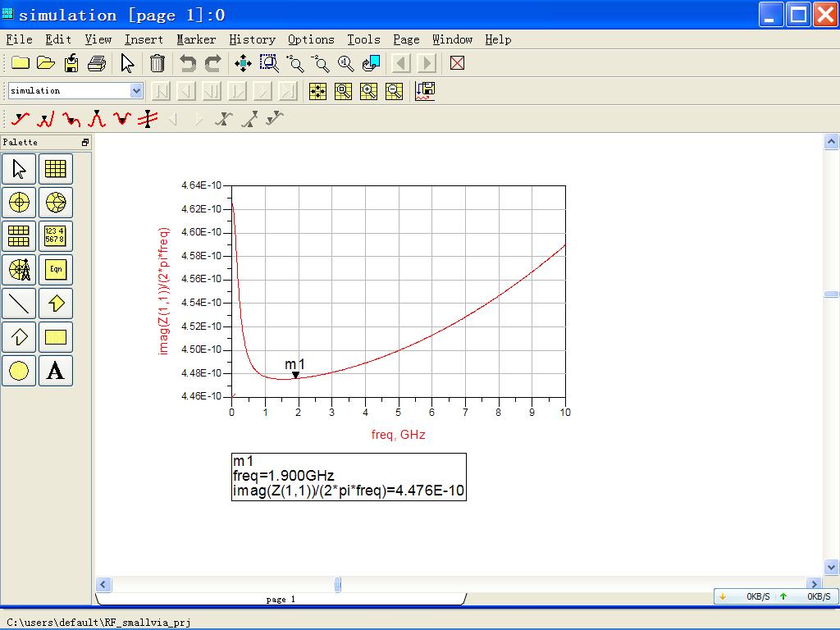Select the polar plot tool
Viewport: 840px width, 630px height.
click(x=19, y=203)
